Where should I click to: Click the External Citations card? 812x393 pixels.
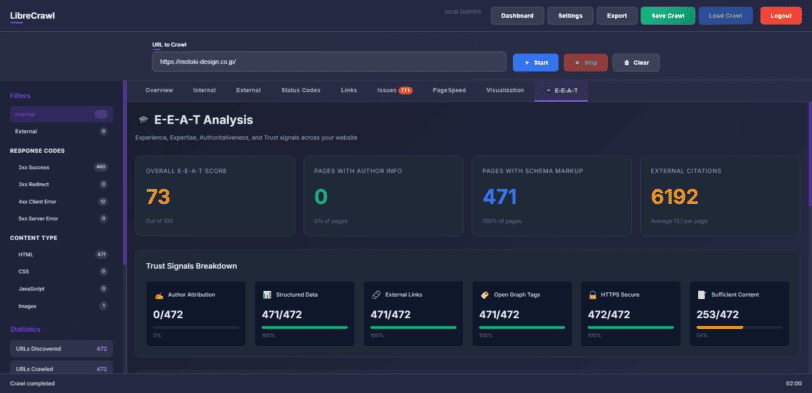tap(720, 196)
